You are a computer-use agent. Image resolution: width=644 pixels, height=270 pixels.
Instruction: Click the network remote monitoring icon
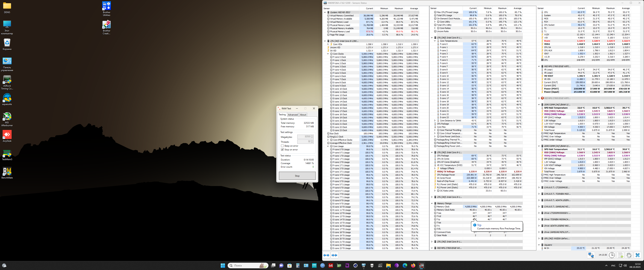pyautogui.click(x=591, y=255)
